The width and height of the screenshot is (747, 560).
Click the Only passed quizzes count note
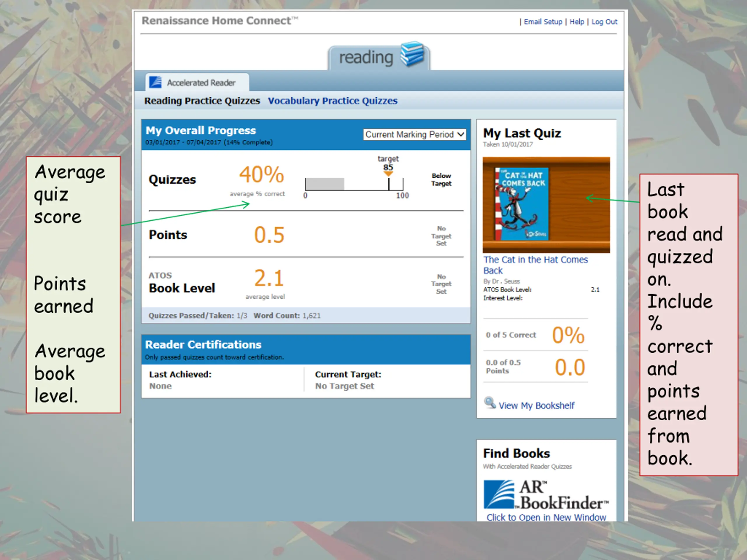[214, 357]
